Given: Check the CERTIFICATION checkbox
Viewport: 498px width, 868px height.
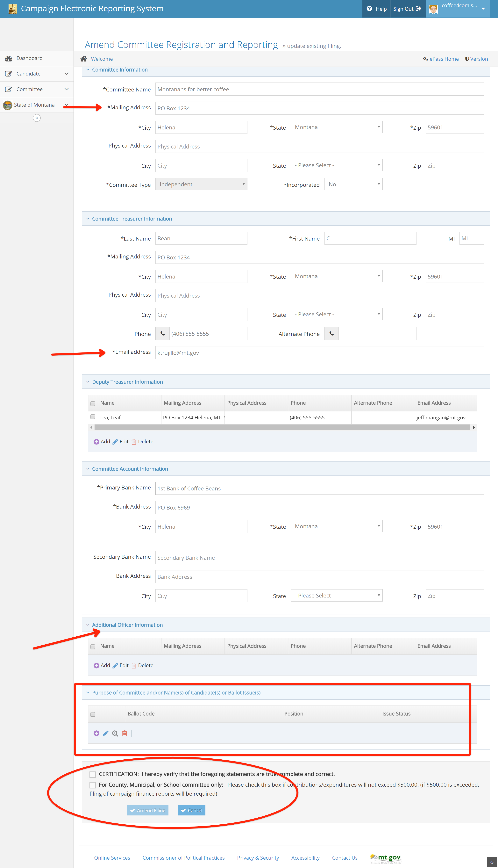Looking at the screenshot, I should pyautogui.click(x=93, y=774).
